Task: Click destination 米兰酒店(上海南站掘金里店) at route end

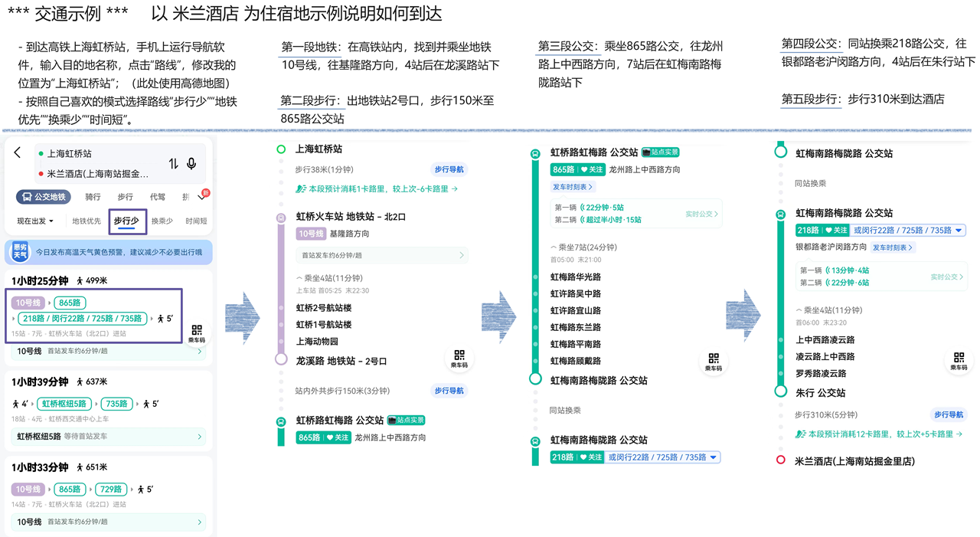Action: [855, 460]
